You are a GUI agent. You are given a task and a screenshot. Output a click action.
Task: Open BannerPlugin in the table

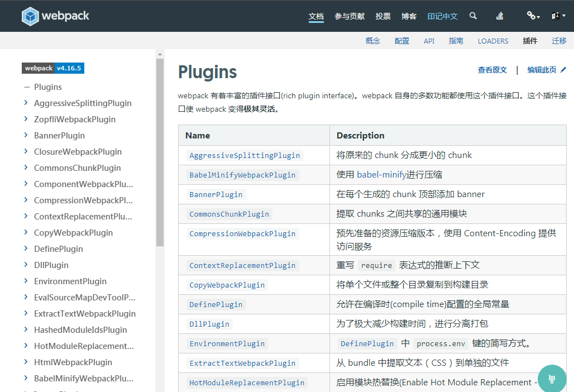pos(216,194)
